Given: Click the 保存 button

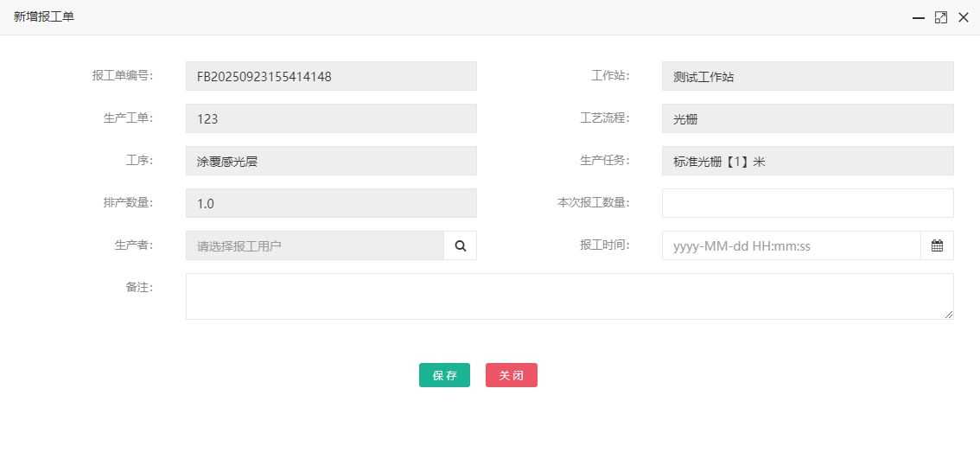Looking at the screenshot, I should (444, 375).
